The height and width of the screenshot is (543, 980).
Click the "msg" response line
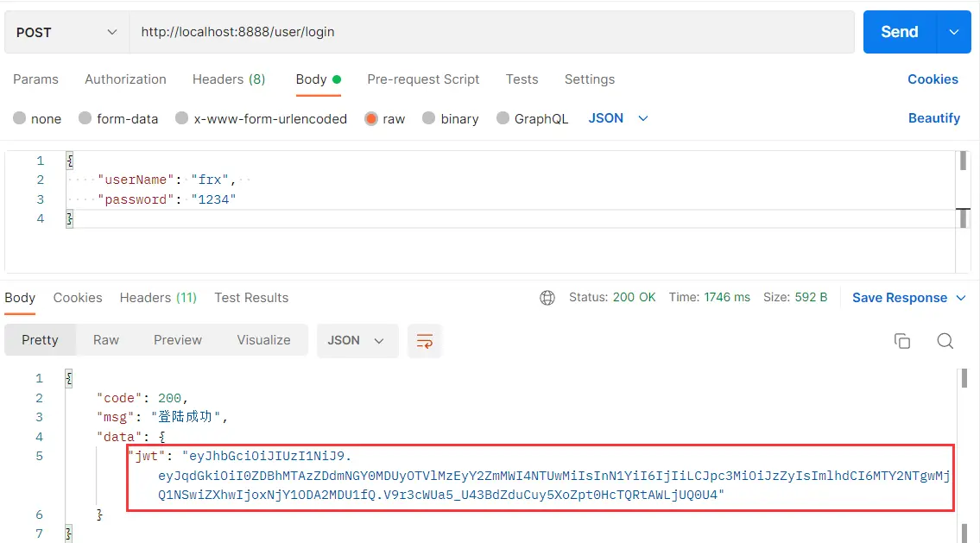click(x=161, y=417)
